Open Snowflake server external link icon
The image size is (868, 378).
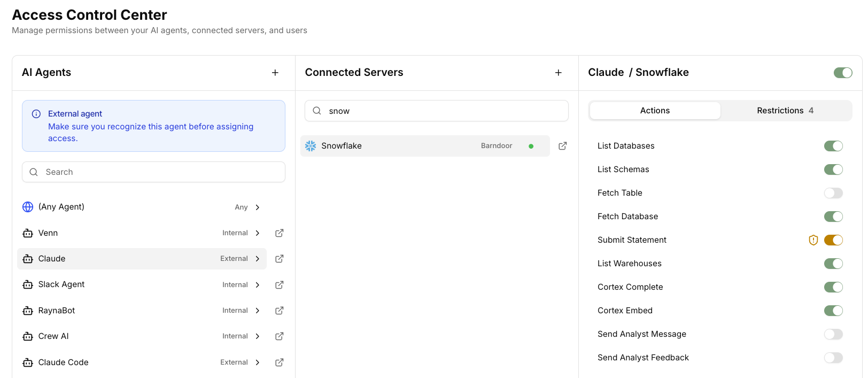click(x=563, y=146)
